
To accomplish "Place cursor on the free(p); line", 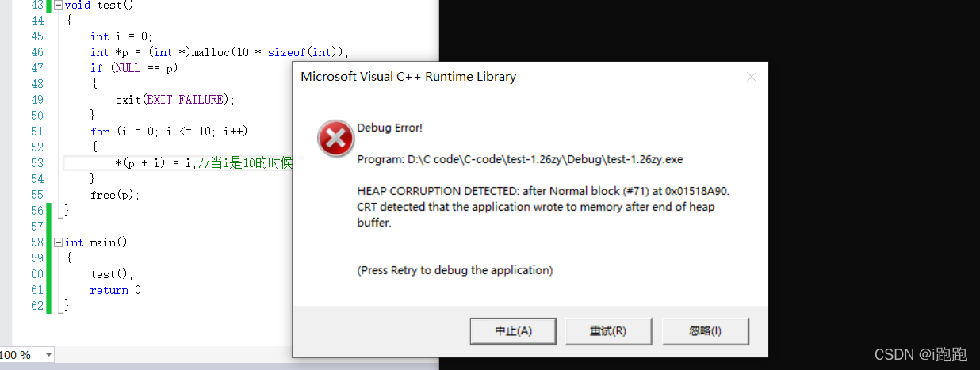I will tap(115, 195).
